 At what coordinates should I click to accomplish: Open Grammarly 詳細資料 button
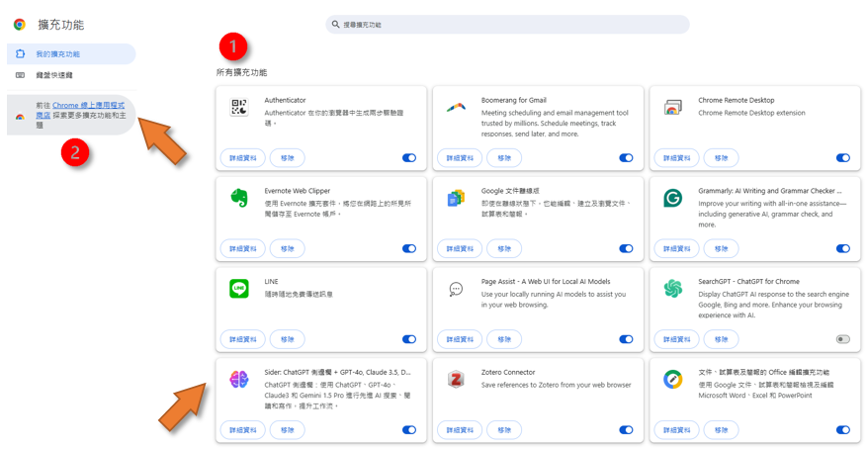click(677, 248)
